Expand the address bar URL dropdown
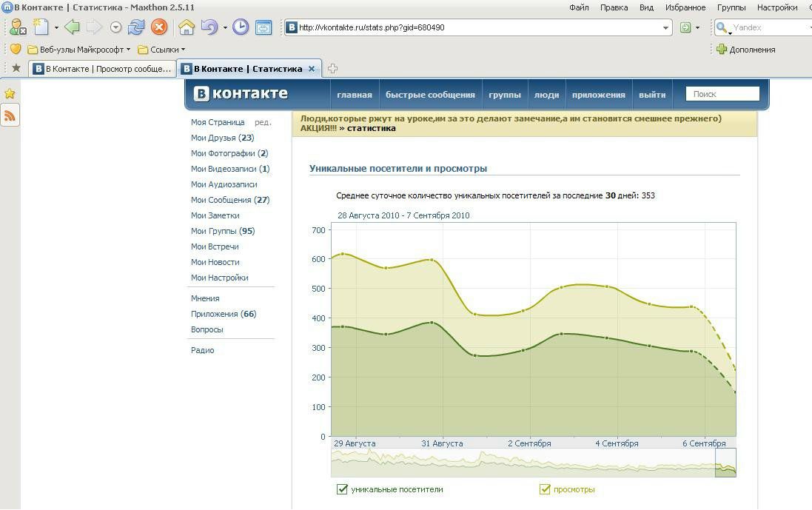This screenshot has height=510, width=812. tap(666, 27)
